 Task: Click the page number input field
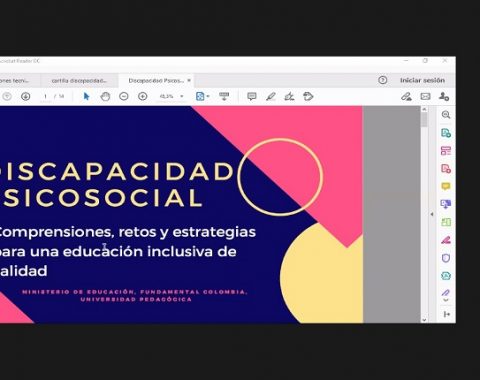(45, 97)
